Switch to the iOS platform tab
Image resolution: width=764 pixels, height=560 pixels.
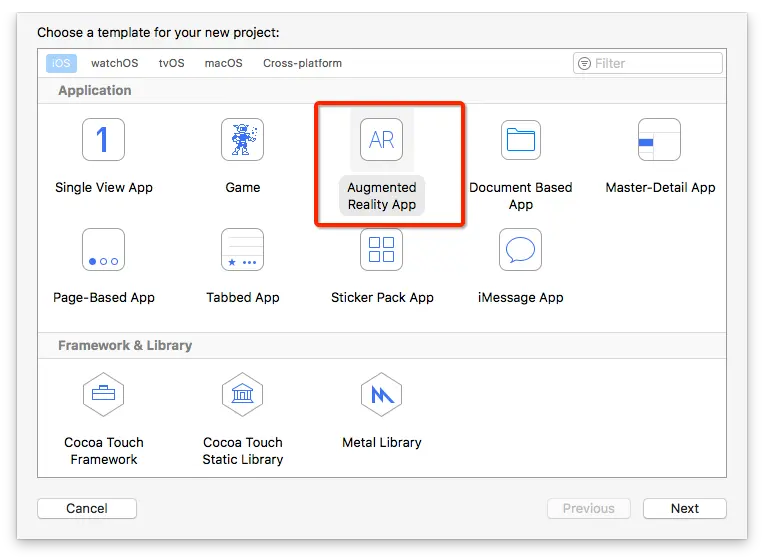61,63
